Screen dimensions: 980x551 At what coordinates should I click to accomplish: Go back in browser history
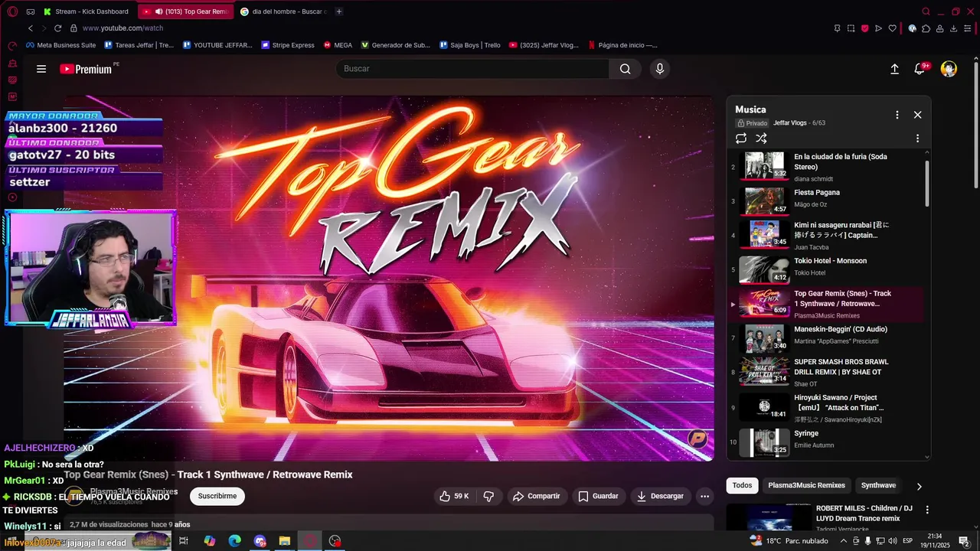pos(31,28)
